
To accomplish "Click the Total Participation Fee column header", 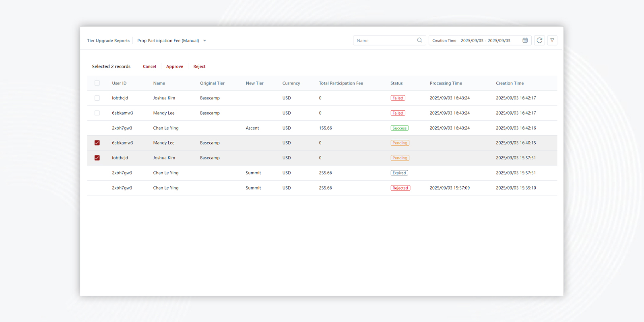I will 341,83.
